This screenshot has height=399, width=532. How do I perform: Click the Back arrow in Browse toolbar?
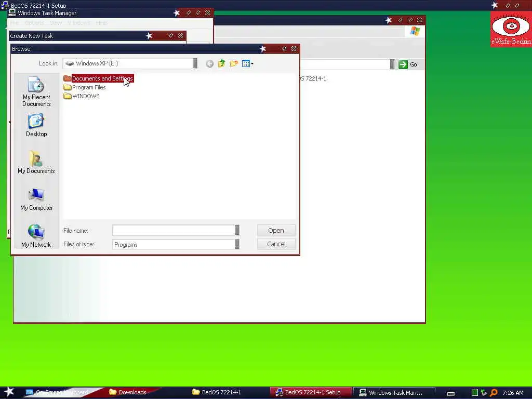click(x=210, y=63)
